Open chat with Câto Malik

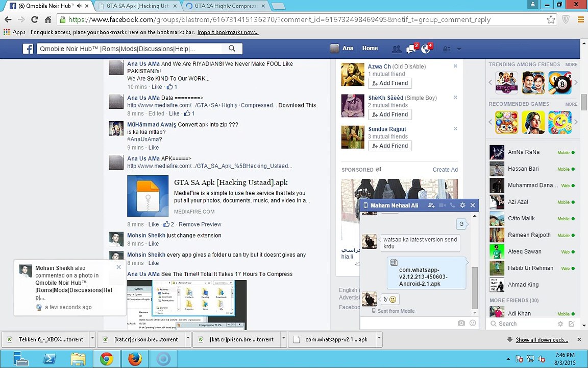(x=532, y=219)
